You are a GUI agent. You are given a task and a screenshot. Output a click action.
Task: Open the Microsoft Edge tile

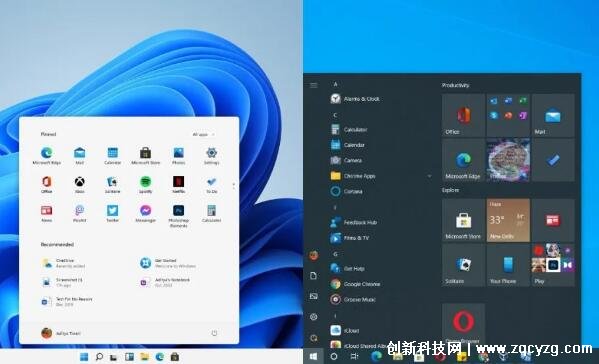[463, 160]
